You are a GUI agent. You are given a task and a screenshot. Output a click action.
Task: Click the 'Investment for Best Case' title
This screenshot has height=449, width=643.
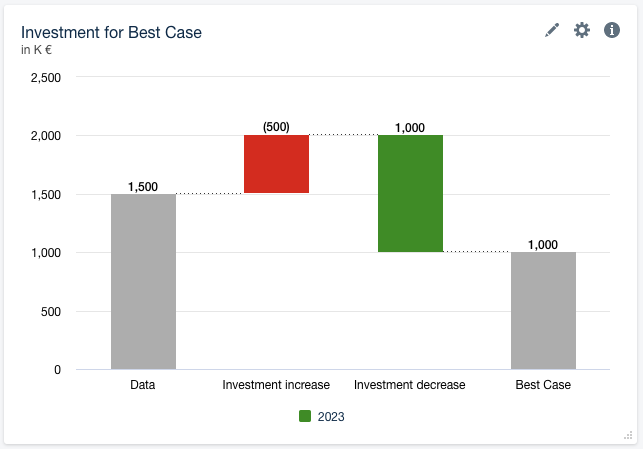pos(111,32)
